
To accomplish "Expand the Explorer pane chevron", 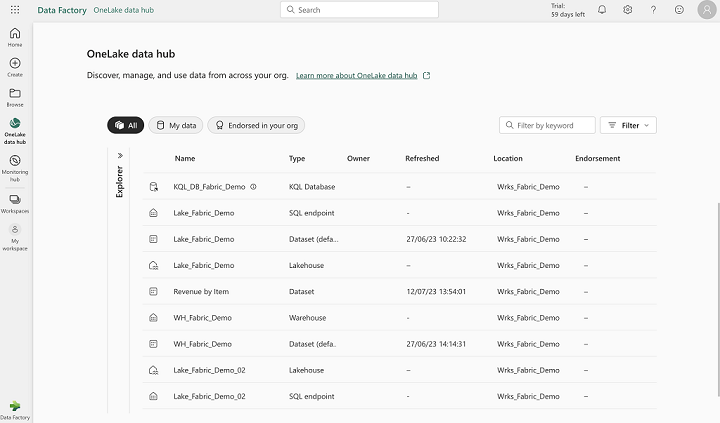I will click(120, 156).
